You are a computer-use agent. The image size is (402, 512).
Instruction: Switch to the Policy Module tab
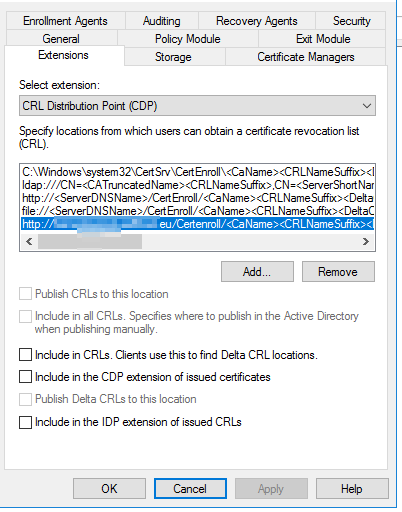pyautogui.click(x=188, y=39)
